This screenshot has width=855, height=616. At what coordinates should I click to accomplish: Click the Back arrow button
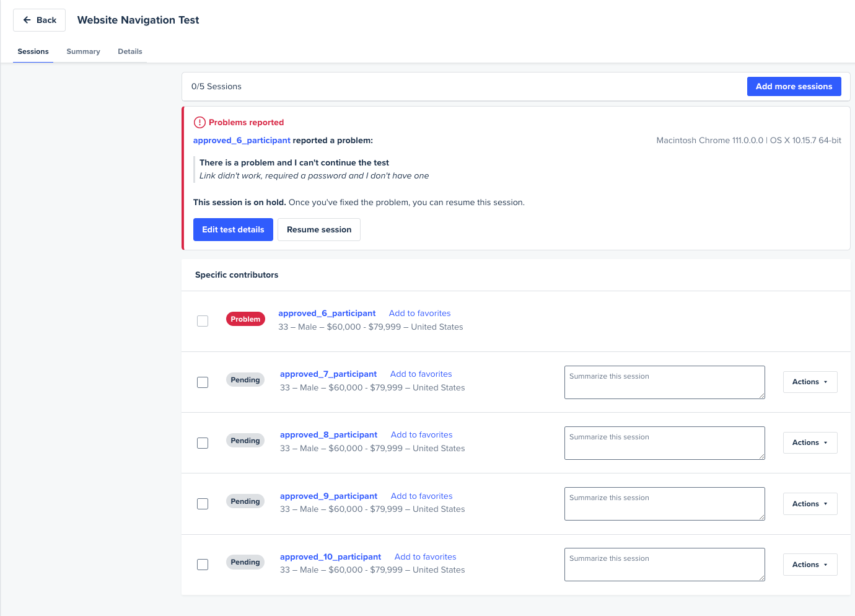[x=40, y=20]
